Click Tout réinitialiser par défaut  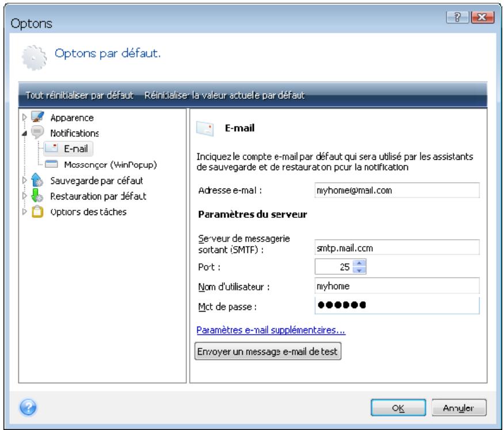(x=79, y=95)
